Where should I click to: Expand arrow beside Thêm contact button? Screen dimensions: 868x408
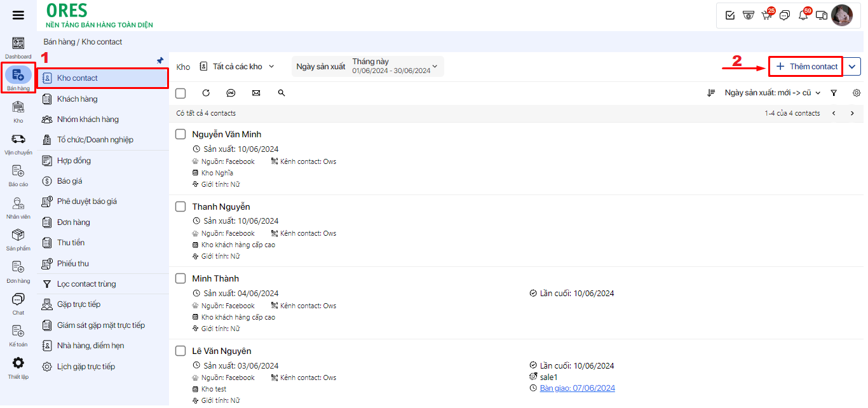853,66
